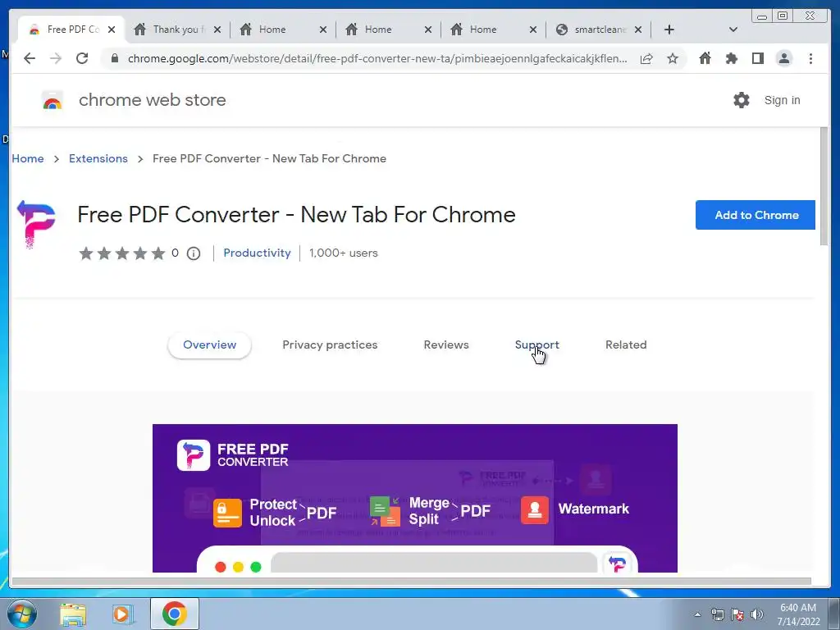The image size is (840, 630).
Task: Open Windows Explorer from the taskbar
Action: pos(73,614)
